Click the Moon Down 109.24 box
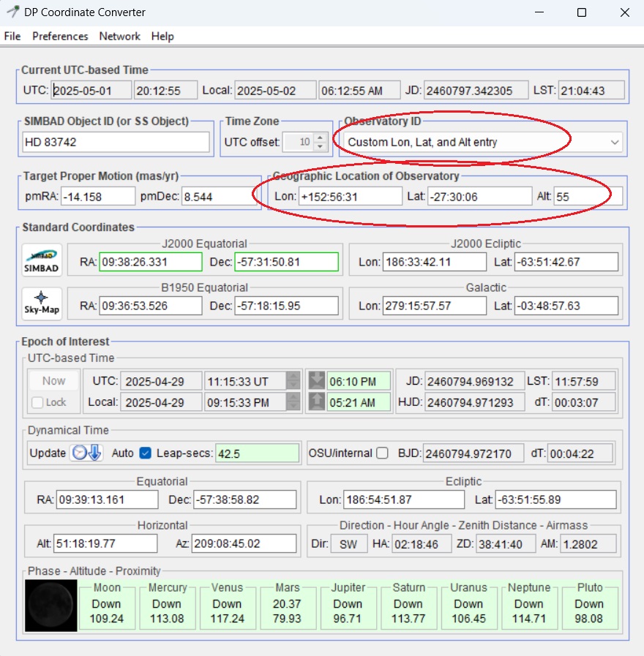The height and width of the screenshot is (656, 644). [x=107, y=608]
